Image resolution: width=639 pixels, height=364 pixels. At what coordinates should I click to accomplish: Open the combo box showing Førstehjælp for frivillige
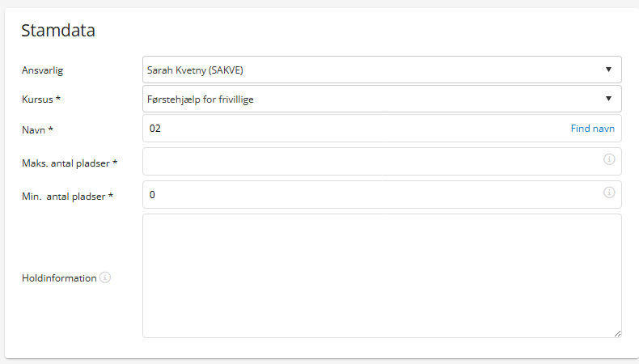(382, 99)
